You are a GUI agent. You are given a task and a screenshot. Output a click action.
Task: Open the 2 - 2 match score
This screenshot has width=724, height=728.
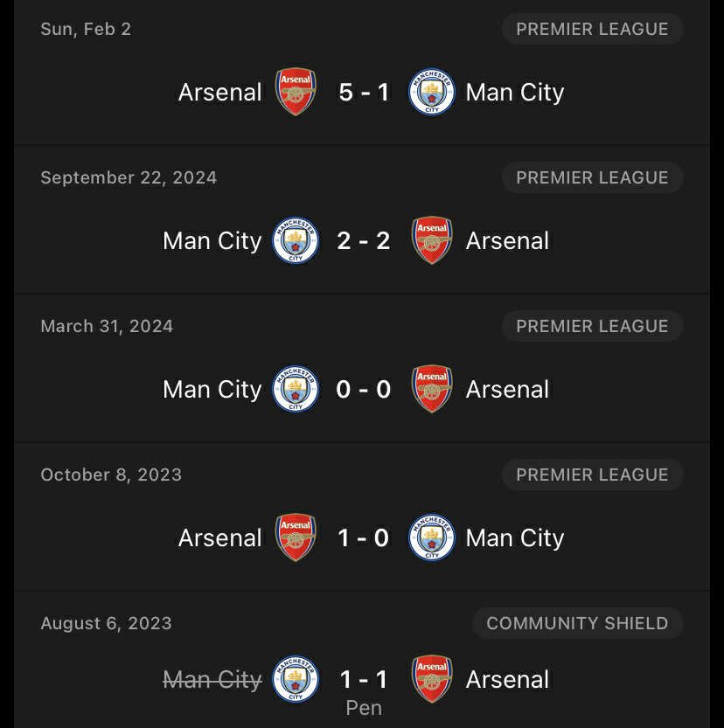pos(364,241)
